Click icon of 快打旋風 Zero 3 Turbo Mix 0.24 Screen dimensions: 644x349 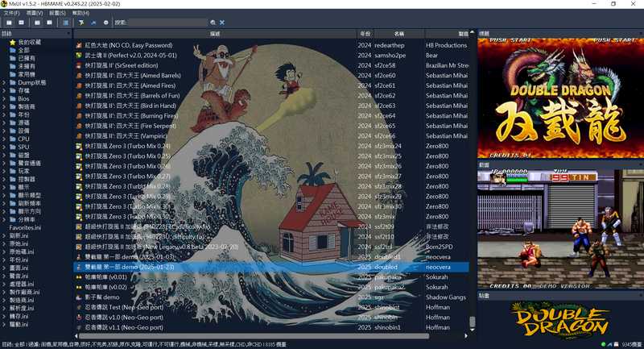(x=79, y=146)
